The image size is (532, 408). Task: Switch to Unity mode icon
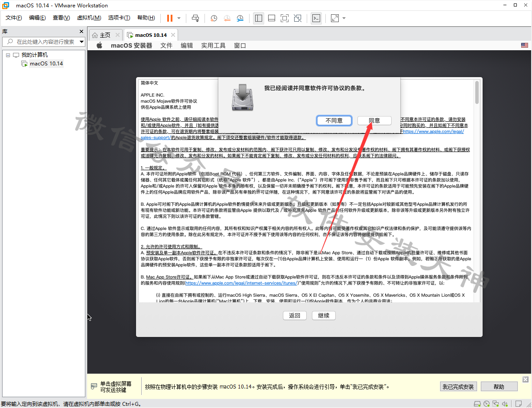coord(298,18)
